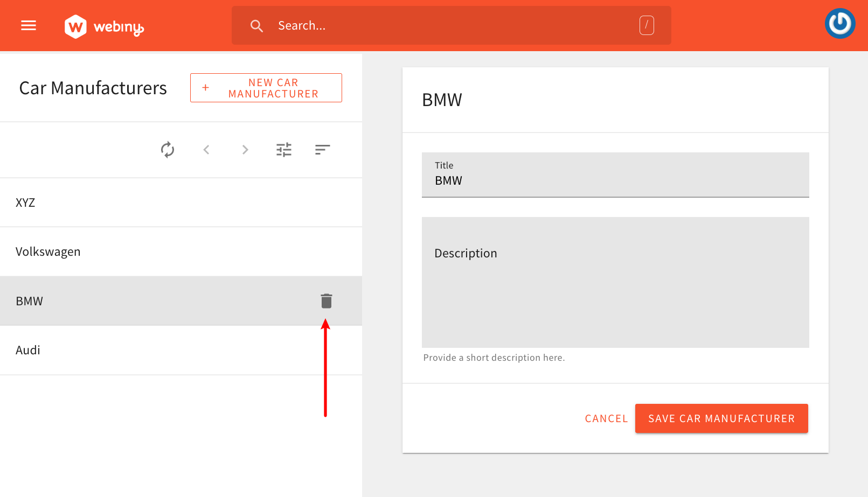The image size is (868, 497).
Task: Go to next page of manufacturers
Action: [245, 150]
